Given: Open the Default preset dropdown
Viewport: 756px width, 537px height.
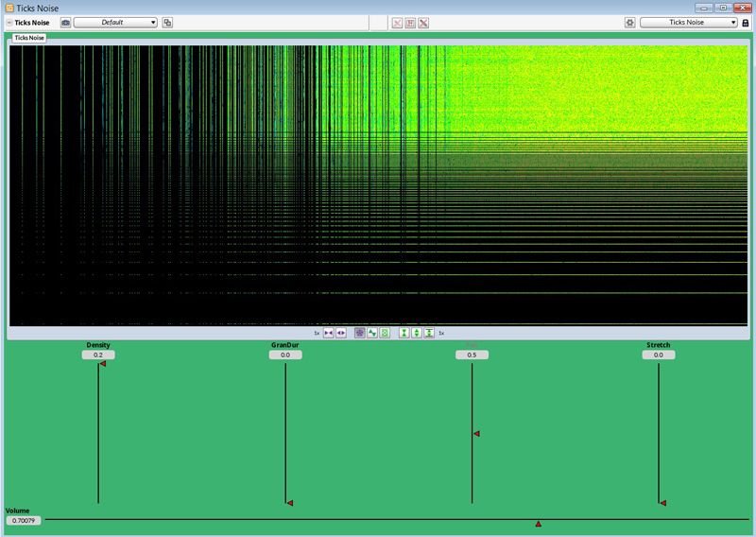Looking at the screenshot, I should click(x=115, y=22).
